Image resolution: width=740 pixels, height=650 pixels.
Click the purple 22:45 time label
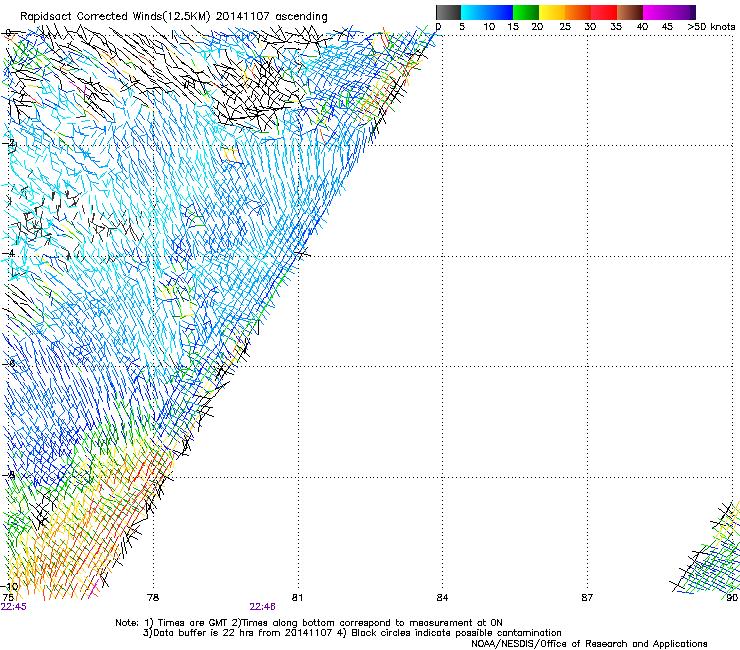pos(14,607)
